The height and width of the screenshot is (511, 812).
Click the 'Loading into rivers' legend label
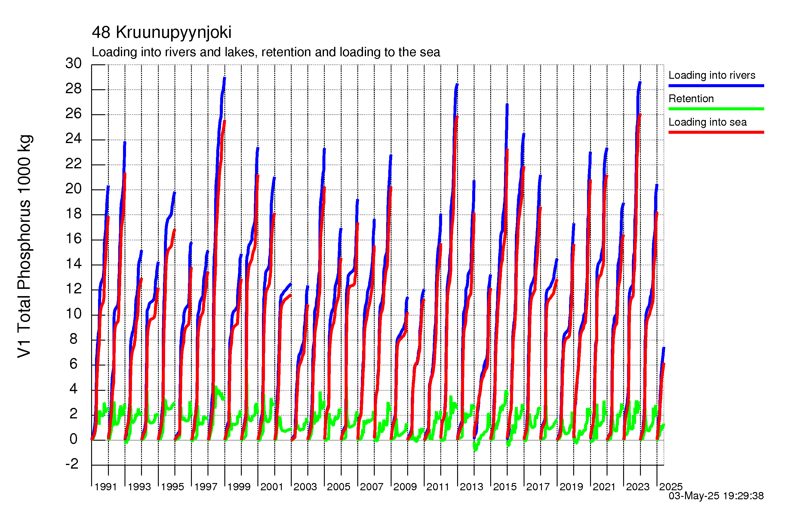point(712,75)
